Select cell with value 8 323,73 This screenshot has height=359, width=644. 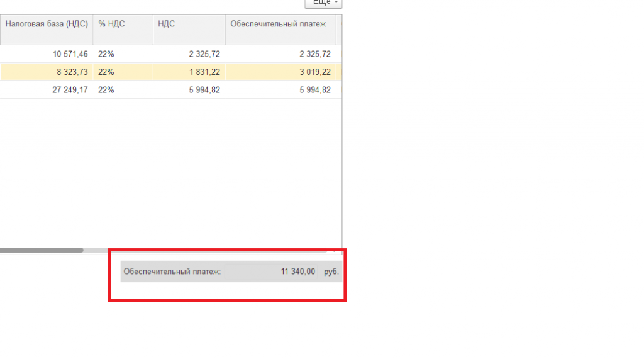(x=47, y=72)
